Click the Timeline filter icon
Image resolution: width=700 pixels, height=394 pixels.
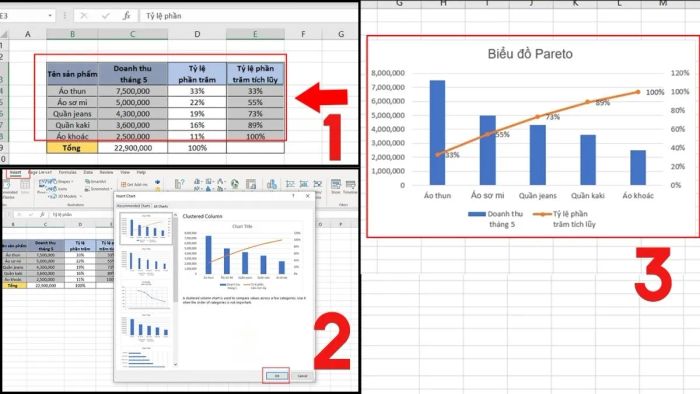[x=350, y=186]
